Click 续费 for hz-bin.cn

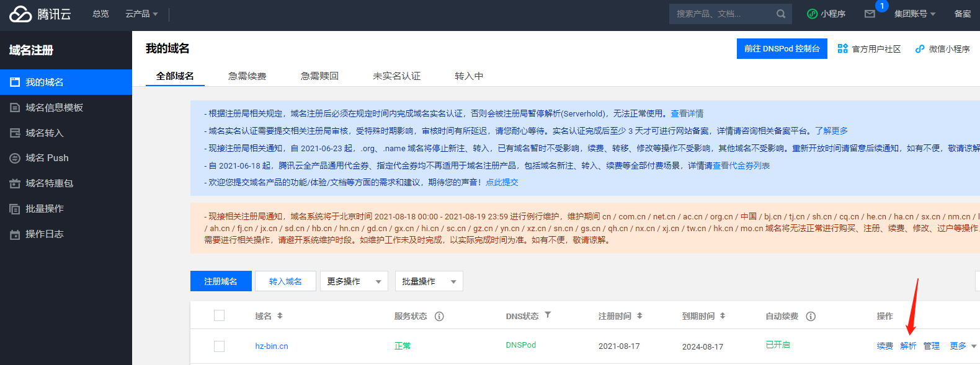[x=885, y=346]
